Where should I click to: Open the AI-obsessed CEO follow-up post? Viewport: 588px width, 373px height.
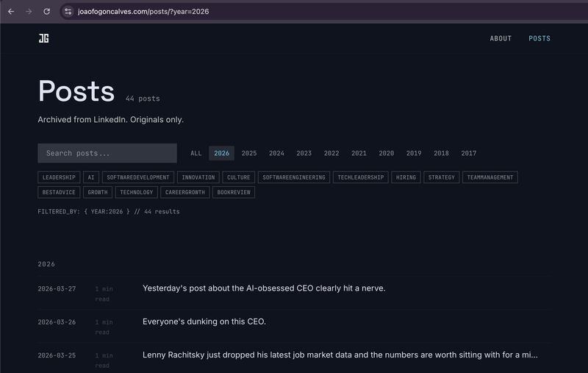point(264,288)
